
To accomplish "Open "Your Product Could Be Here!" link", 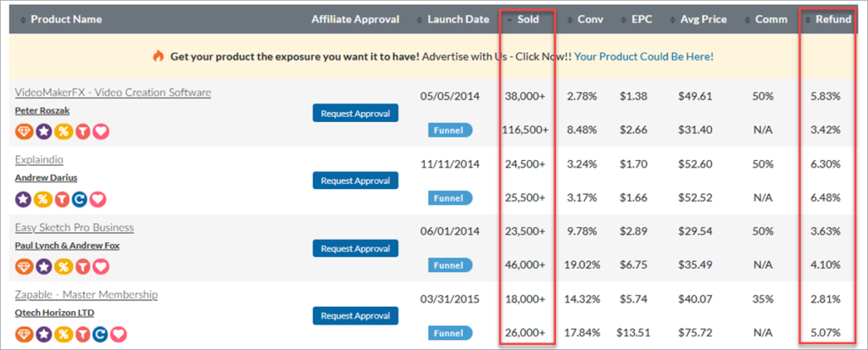I will tap(644, 56).
